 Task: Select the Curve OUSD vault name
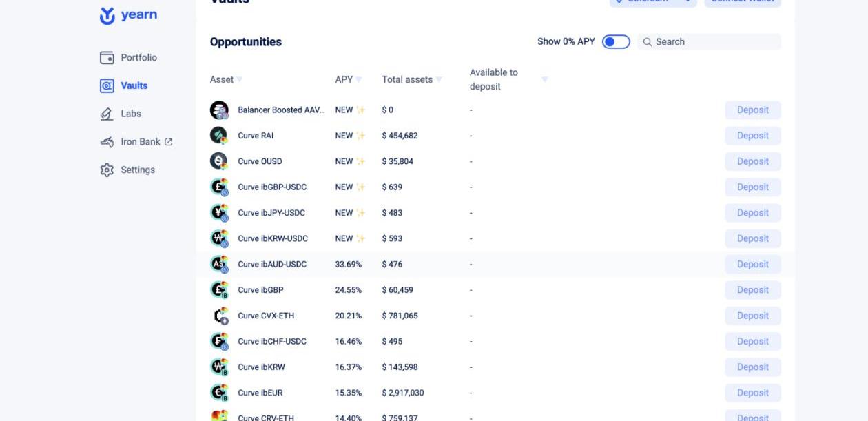[260, 161]
